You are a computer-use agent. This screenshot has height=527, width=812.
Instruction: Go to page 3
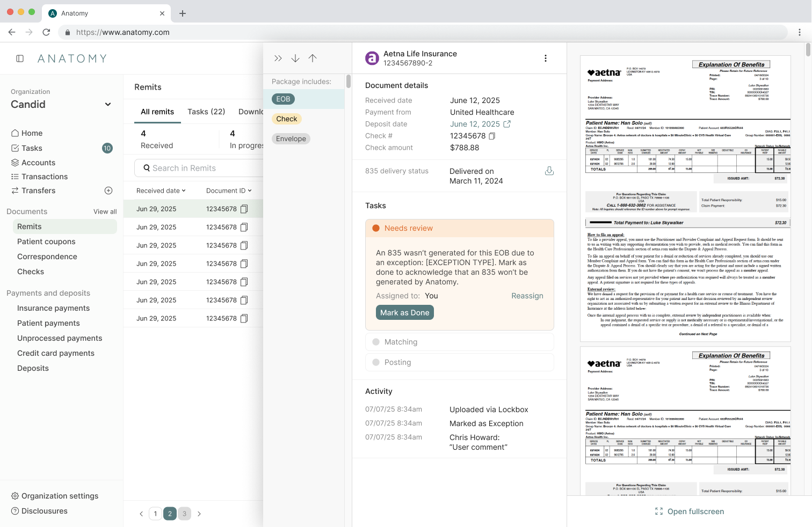pyautogui.click(x=184, y=514)
